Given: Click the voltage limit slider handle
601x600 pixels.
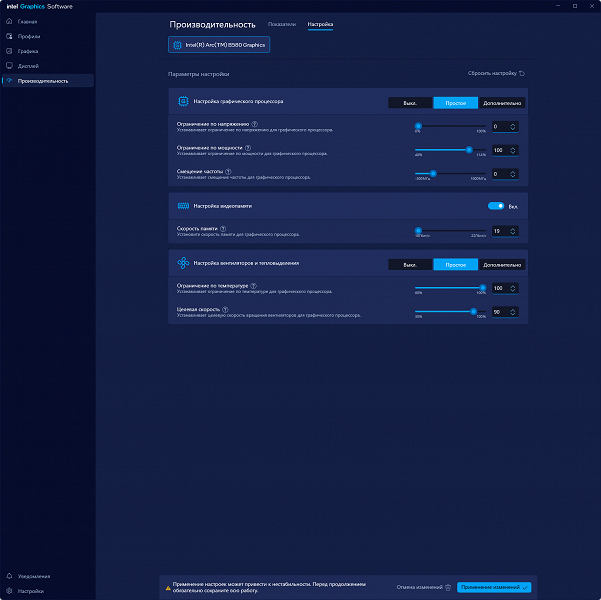Looking at the screenshot, I should [418, 126].
